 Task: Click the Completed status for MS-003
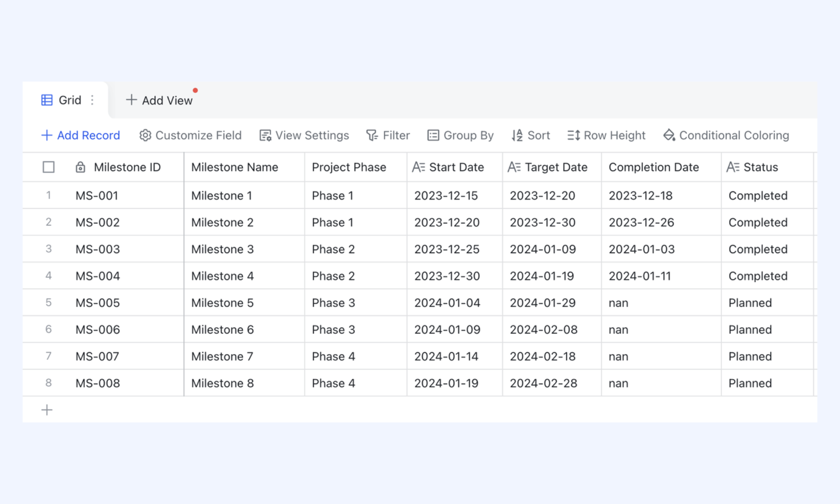(x=768, y=249)
